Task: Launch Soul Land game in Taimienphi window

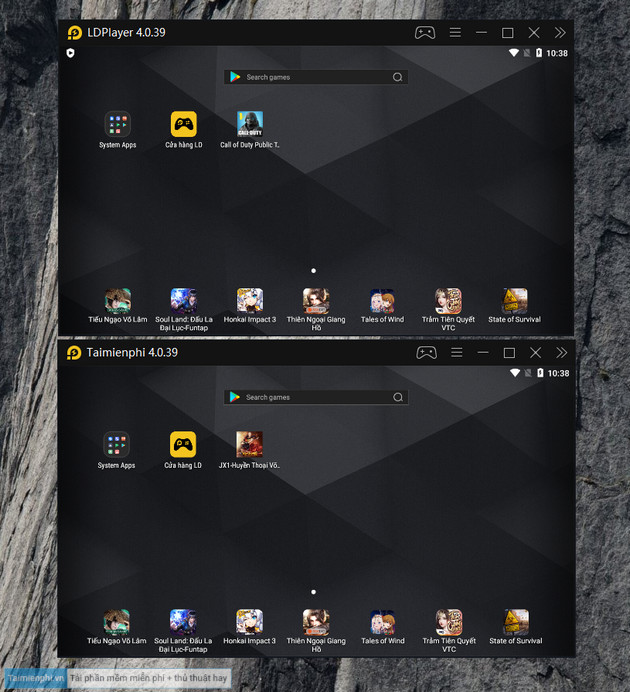Action: click(x=183, y=631)
